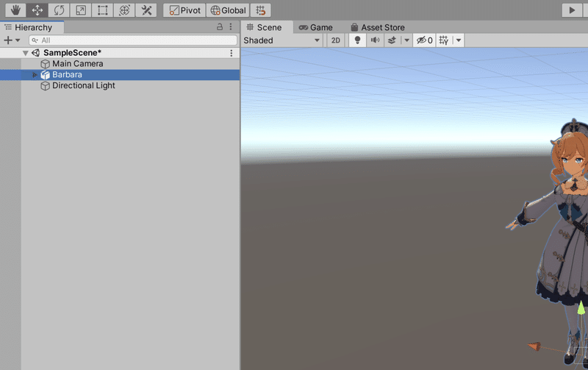Open the Asset Store tab
Screen dimensions: 588x370
point(378,27)
